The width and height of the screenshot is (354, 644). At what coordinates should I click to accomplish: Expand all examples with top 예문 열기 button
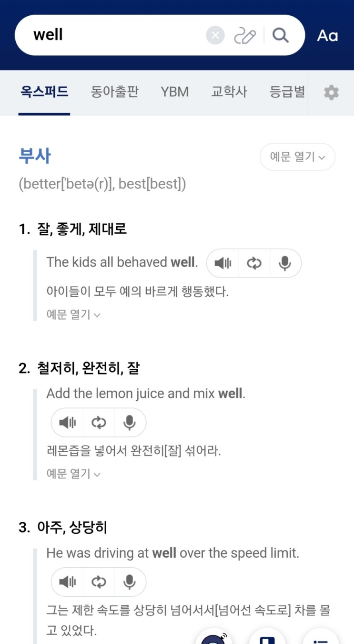click(297, 157)
